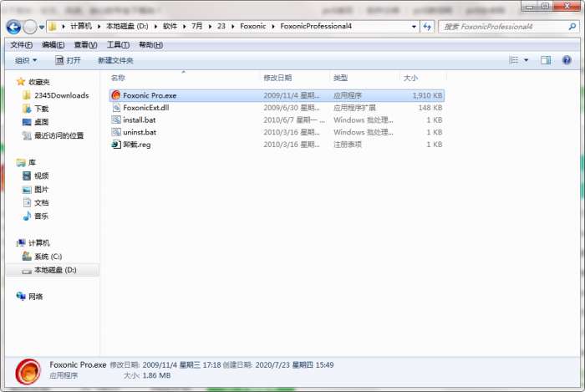Select 软件 in the address breadcrumb
Image resolution: width=585 pixels, height=392 pixels.
[170, 26]
